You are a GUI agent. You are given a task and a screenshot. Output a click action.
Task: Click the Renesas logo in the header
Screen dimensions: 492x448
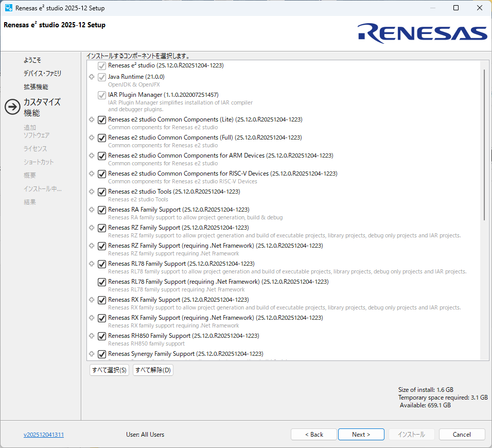[423, 33]
